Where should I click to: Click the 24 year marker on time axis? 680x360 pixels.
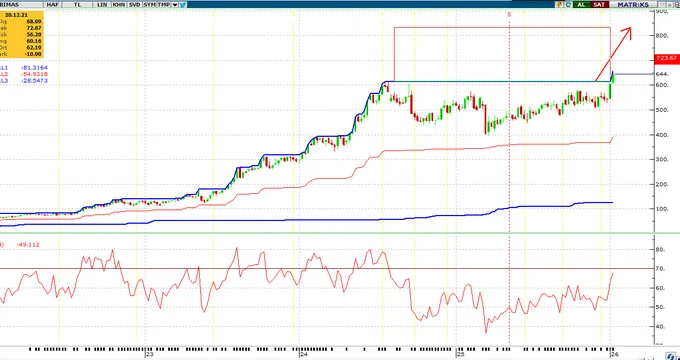pos(304,354)
